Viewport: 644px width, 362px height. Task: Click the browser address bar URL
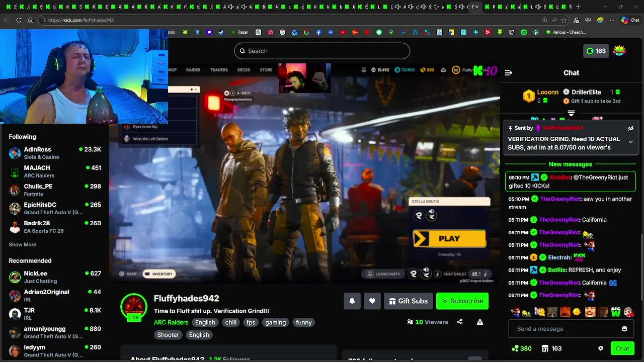(x=81, y=20)
